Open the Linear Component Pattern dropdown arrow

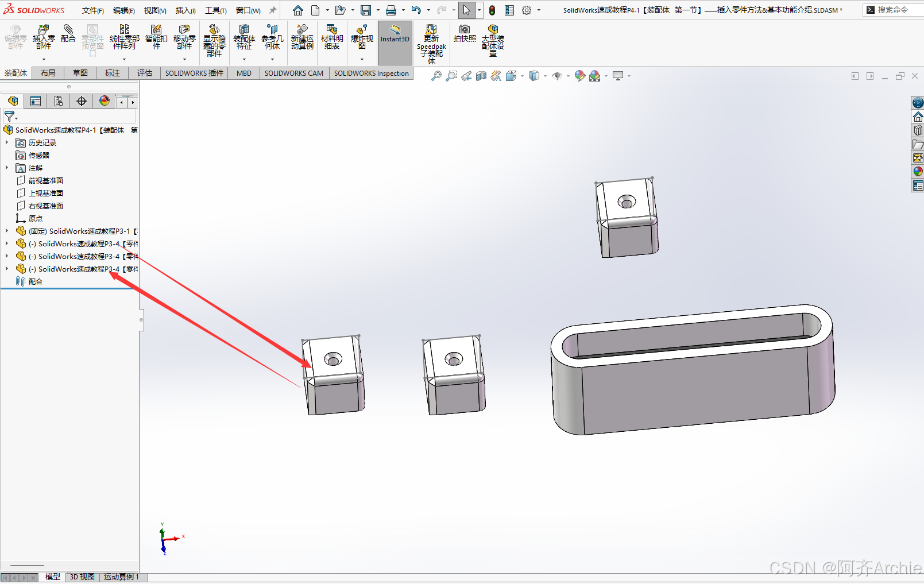click(124, 59)
